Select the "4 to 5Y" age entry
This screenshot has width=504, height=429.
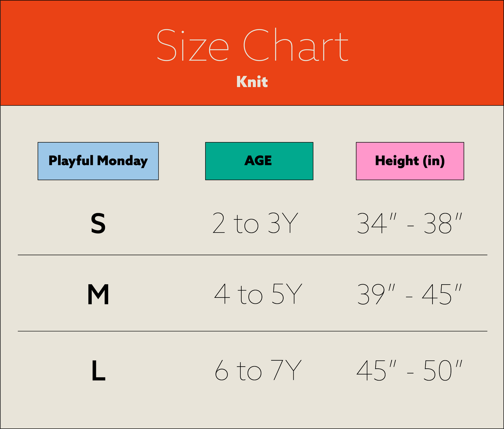point(258,295)
